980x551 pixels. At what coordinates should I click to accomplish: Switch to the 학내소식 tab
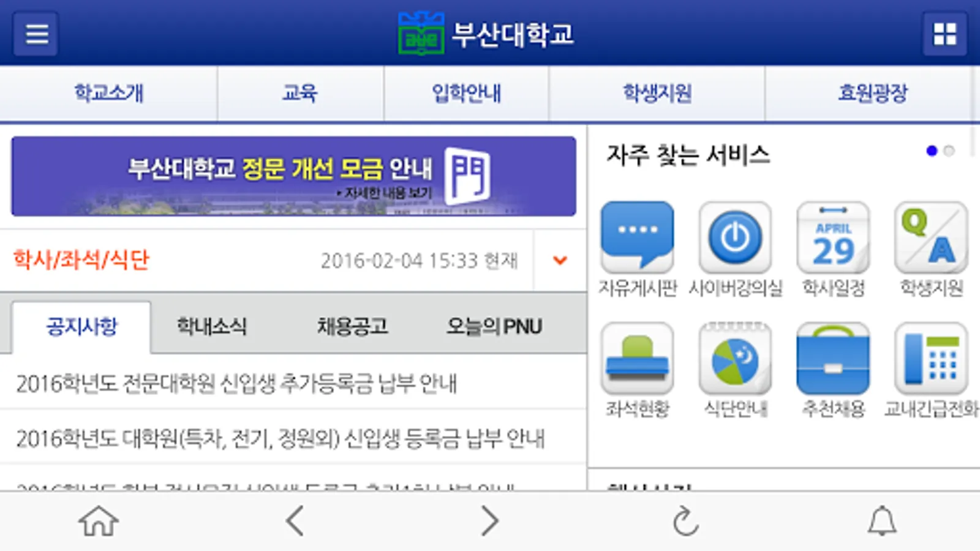click(211, 326)
